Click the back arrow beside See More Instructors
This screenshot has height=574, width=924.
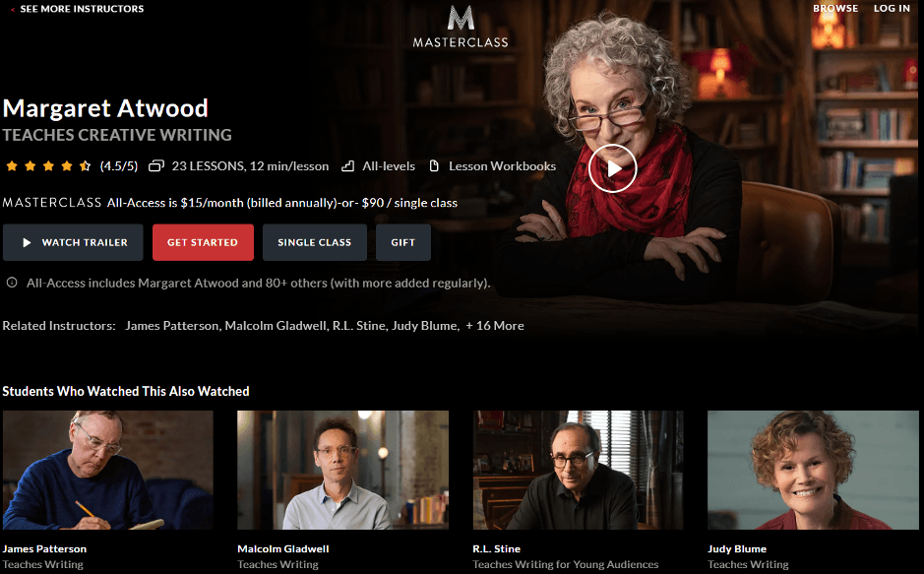pyautogui.click(x=13, y=10)
